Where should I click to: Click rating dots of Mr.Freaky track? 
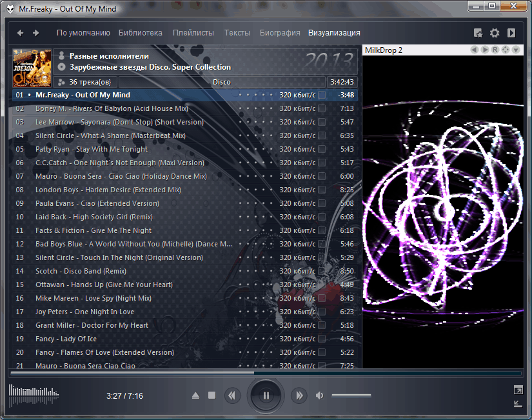[x=255, y=95]
